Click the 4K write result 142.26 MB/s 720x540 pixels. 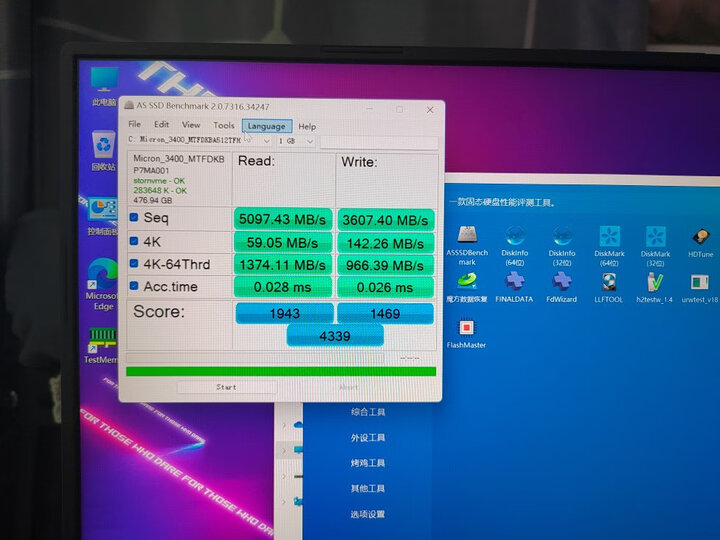[385, 243]
